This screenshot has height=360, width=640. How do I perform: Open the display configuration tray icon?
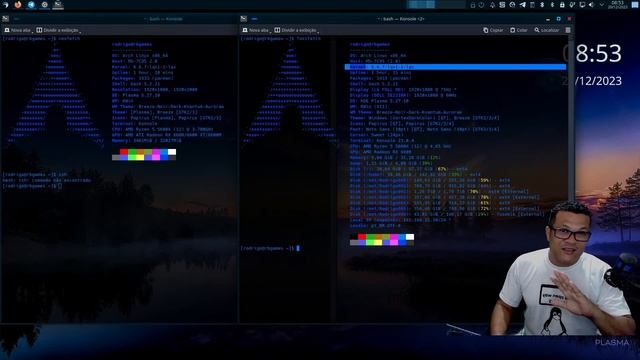(x=582, y=5)
